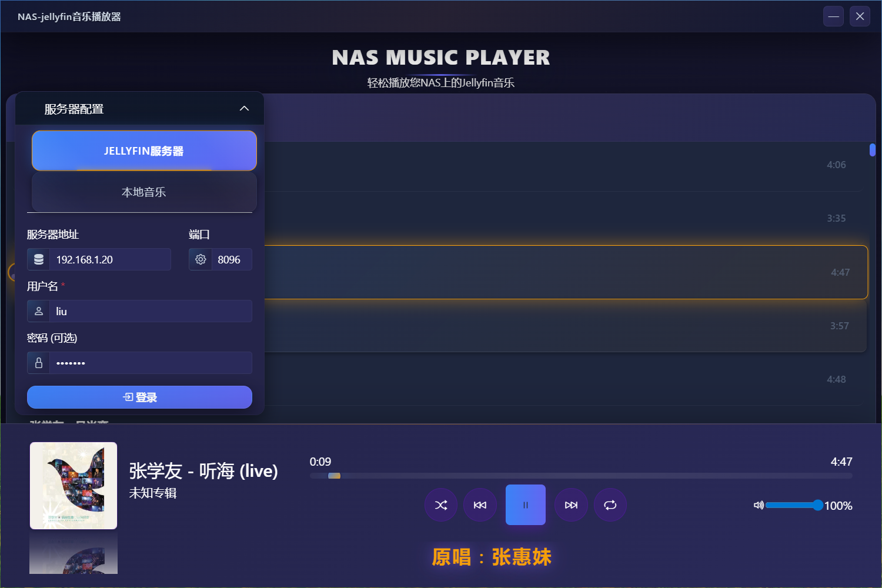Click the 未知专辑 album label
882x588 pixels.
click(x=153, y=493)
